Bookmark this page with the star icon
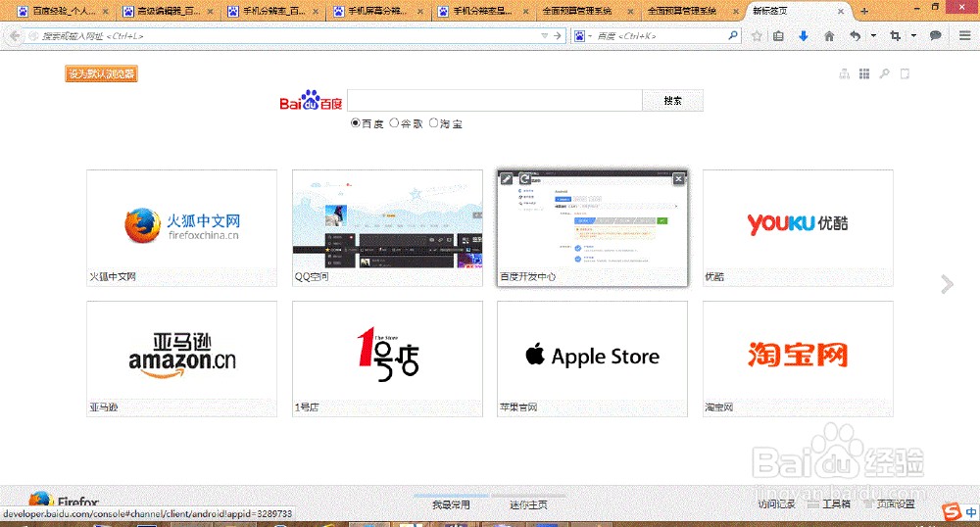Screen dimensions: 980x527 [757, 36]
